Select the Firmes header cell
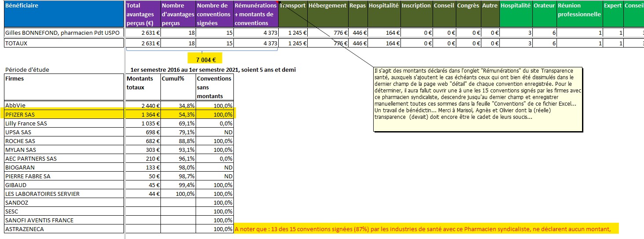Image resolution: width=644 pixels, height=239 pixels. (64, 87)
